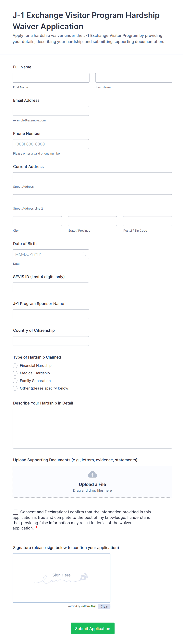The height and width of the screenshot is (644, 183).
Task: Enter the Phone Number field
Action: 51,144
